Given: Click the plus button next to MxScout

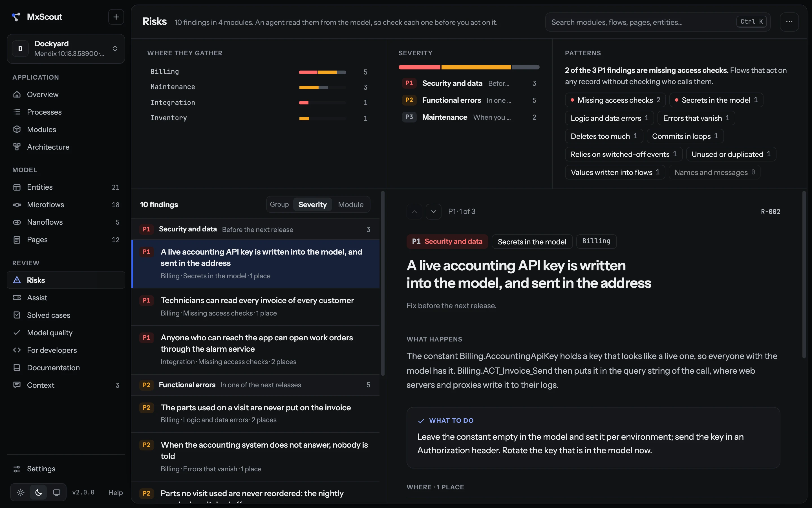Looking at the screenshot, I should (x=116, y=17).
